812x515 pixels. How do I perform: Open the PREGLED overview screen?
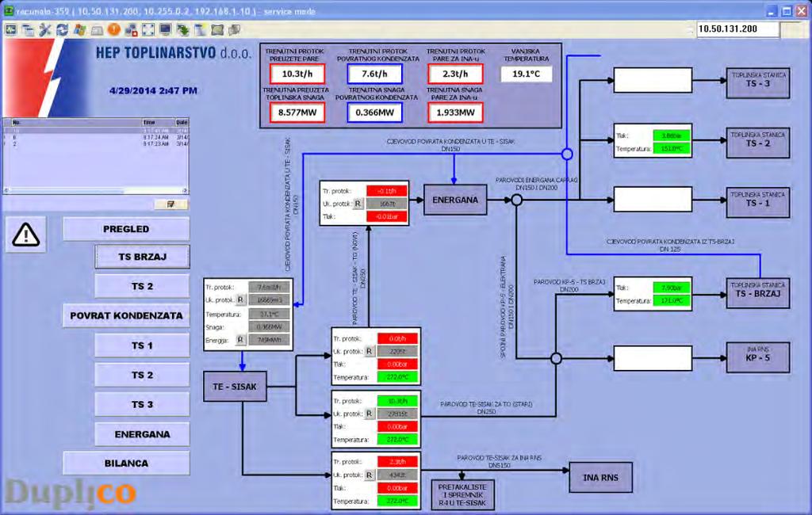[x=126, y=229]
